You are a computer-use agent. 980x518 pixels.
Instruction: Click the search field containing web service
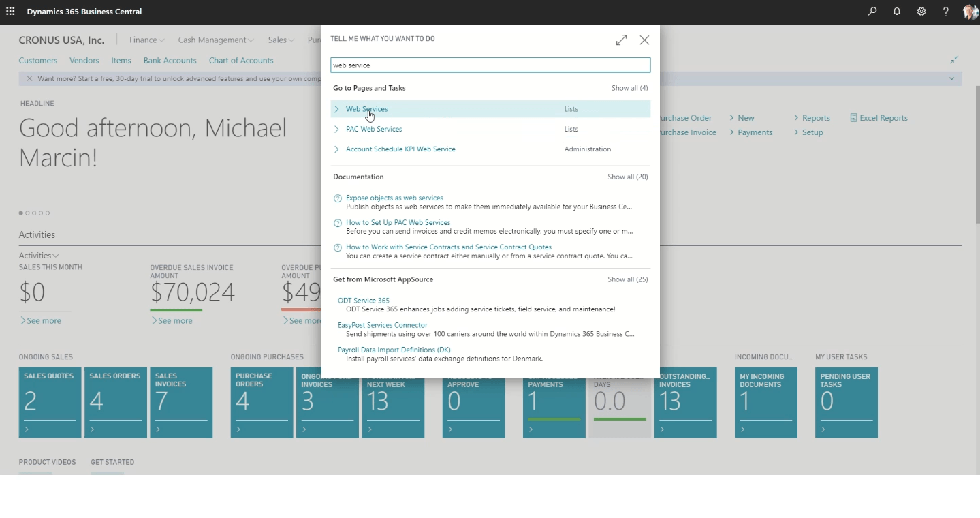490,65
